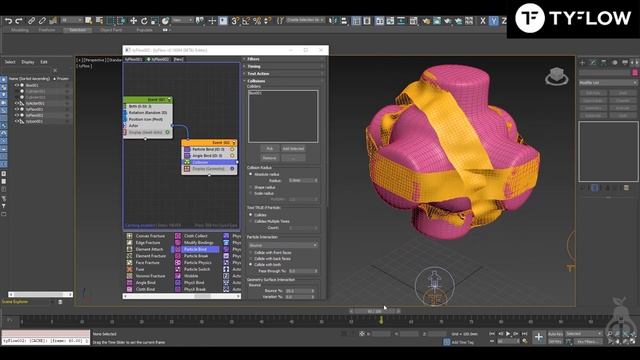Open the Modifier List dropdown

[x=608, y=83]
